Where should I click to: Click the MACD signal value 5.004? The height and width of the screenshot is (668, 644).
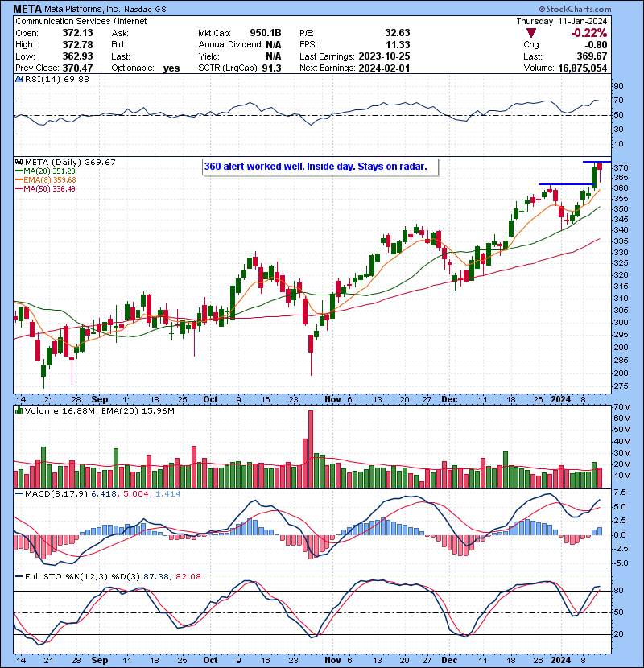(x=136, y=494)
